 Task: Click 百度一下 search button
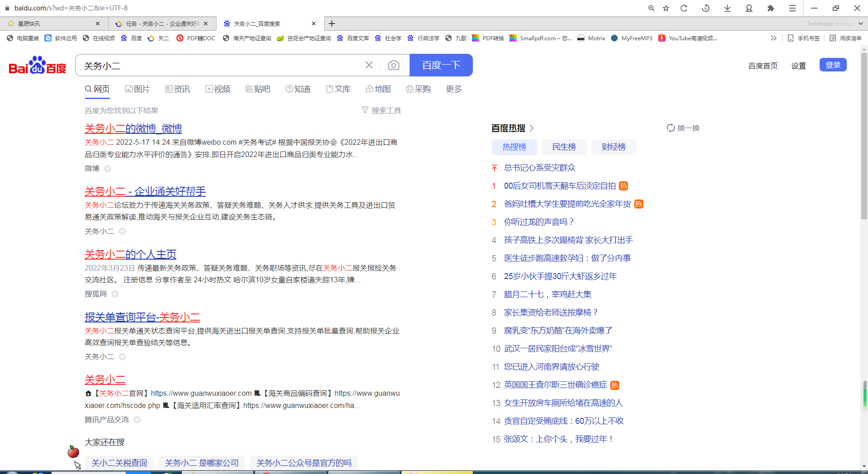point(441,65)
